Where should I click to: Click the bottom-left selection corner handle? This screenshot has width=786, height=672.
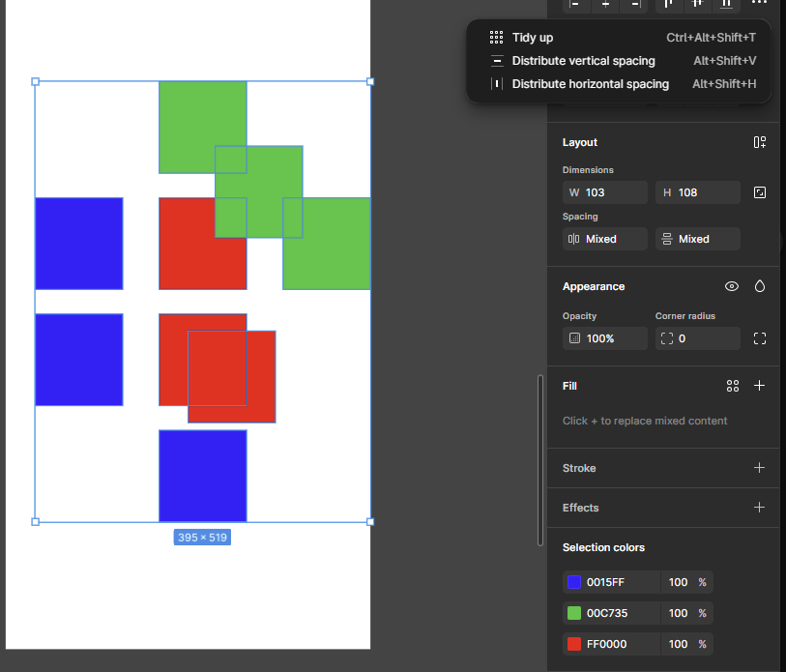coord(35,522)
